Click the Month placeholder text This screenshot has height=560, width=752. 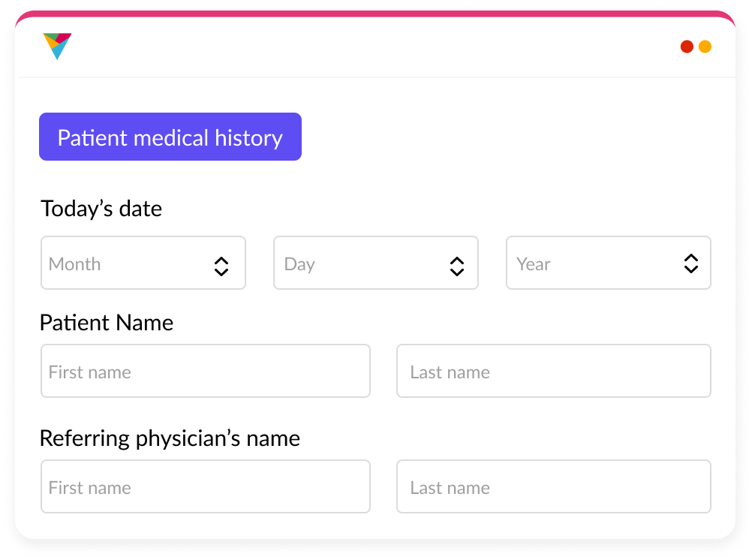75,264
